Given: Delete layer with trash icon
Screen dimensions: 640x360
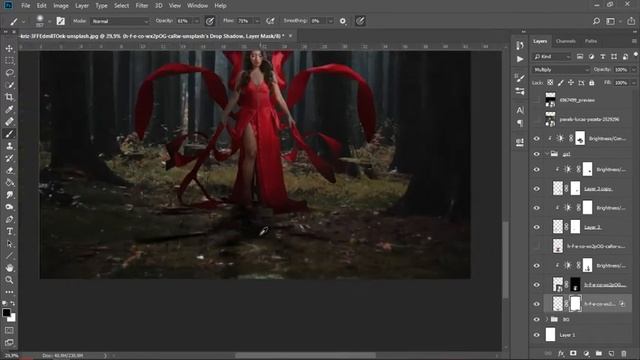Looking at the screenshot, I should pyautogui.click(x=624, y=353).
